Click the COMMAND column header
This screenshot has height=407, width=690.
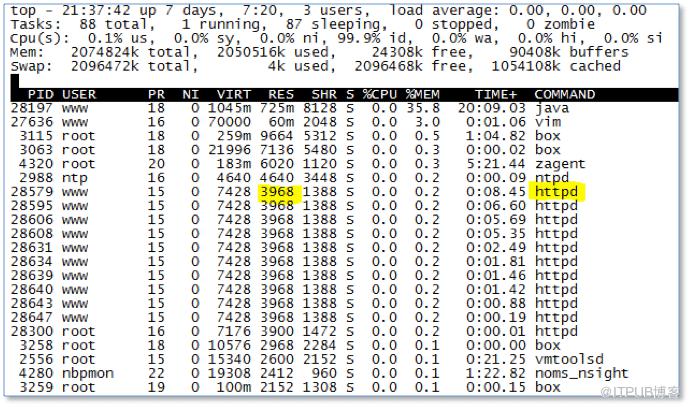point(565,94)
